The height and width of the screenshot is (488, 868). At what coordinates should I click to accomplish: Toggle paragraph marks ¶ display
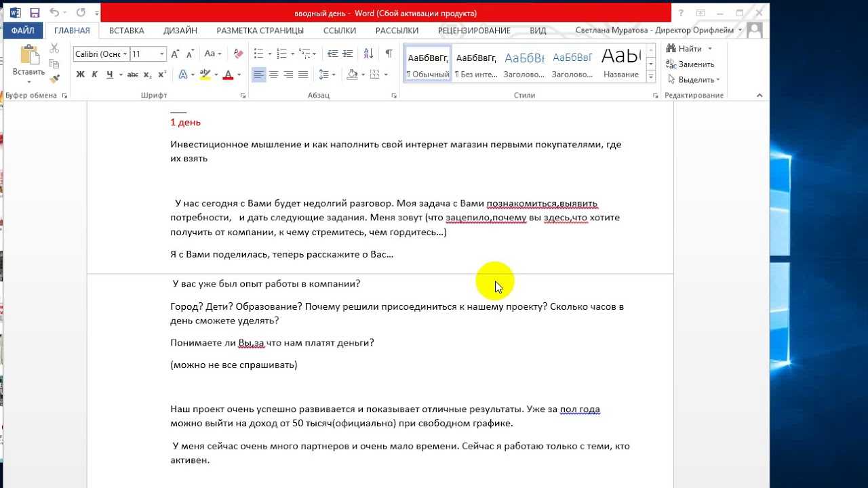[389, 54]
